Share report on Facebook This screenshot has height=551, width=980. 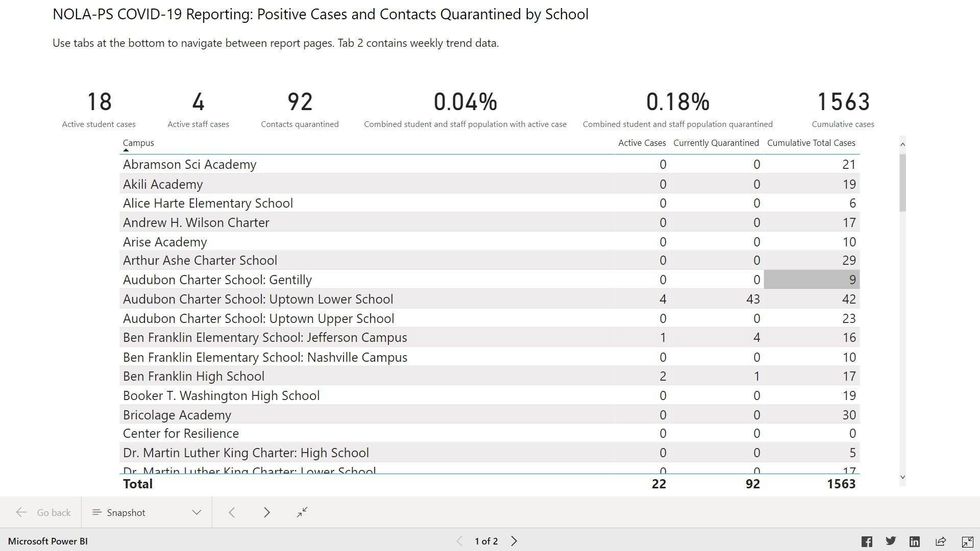[x=866, y=541]
